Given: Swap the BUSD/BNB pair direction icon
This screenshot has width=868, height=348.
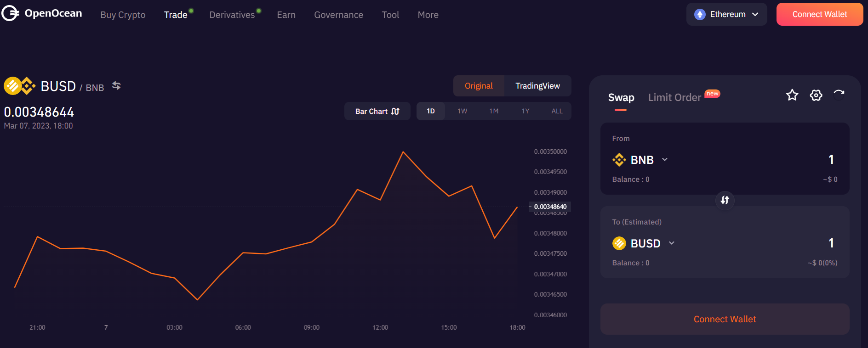Looking at the screenshot, I should click(116, 86).
